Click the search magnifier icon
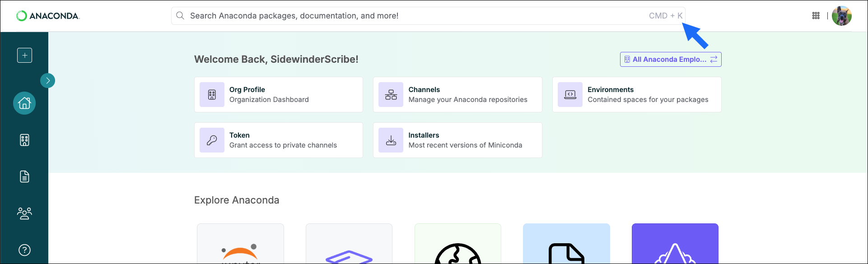 coord(180,15)
